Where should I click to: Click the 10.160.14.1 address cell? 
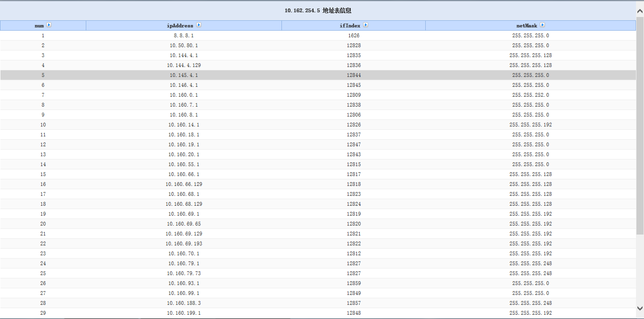point(184,125)
